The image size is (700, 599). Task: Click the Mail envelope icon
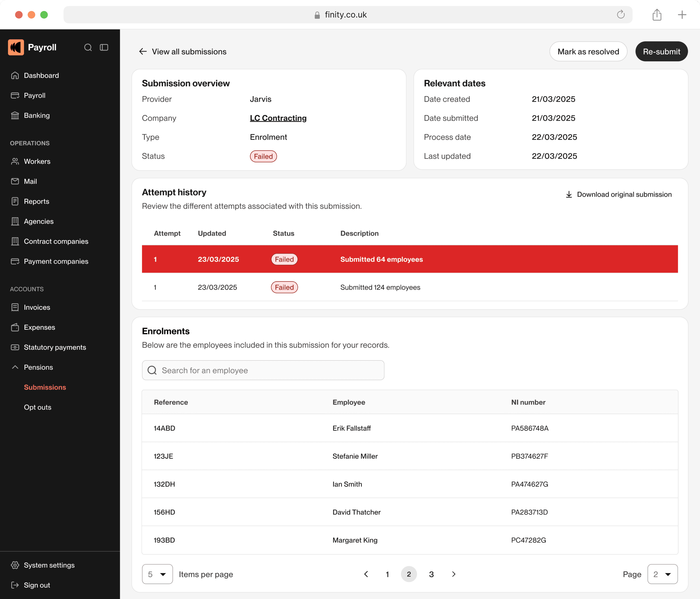(15, 181)
